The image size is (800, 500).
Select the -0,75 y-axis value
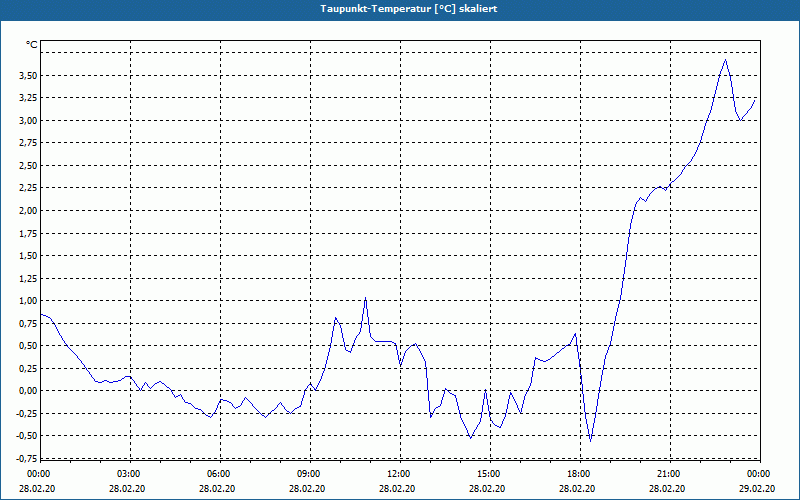coord(26,459)
